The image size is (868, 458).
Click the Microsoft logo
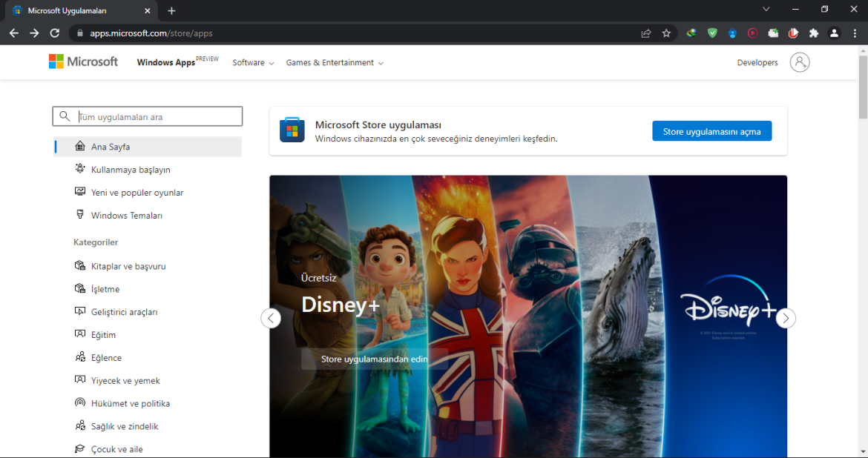coord(83,62)
